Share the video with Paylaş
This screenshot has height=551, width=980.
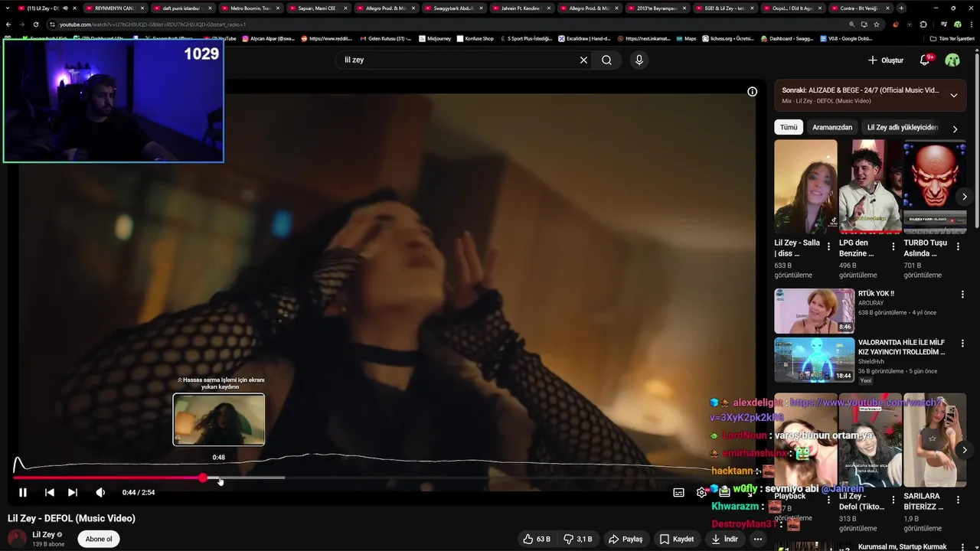click(626, 539)
